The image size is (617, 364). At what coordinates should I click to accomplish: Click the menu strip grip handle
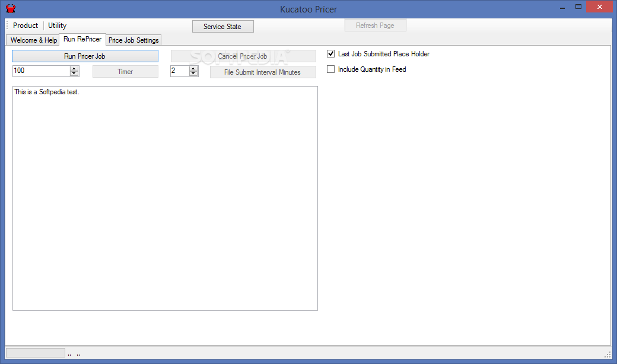[x=7, y=25]
